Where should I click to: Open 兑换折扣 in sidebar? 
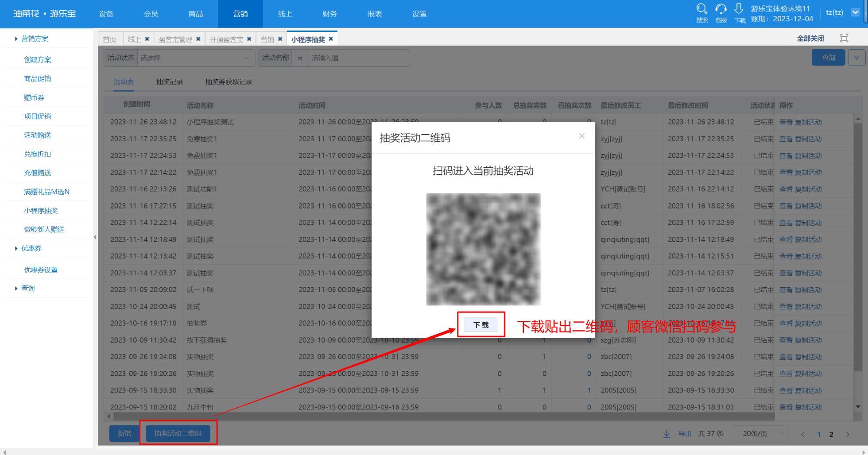(x=38, y=154)
